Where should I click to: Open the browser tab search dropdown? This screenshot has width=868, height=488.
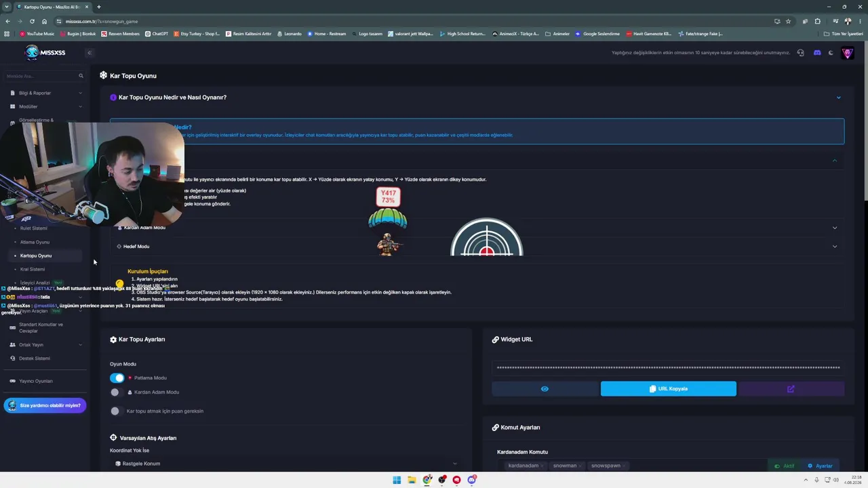[x=7, y=7]
